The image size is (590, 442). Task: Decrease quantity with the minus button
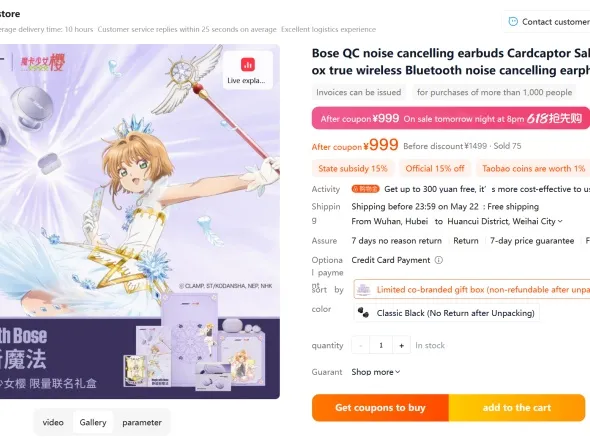click(x=361, y=345)
